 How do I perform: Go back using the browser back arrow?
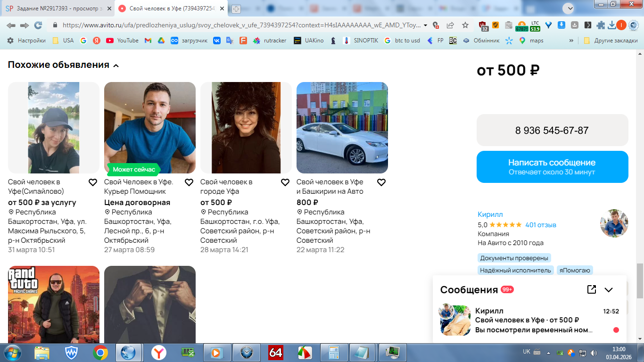click(11, 25)
